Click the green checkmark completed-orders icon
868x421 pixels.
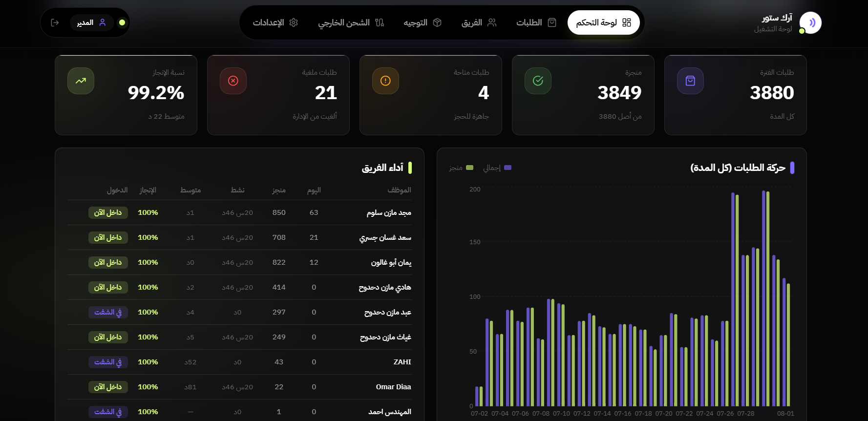click(x=538, y=81)
